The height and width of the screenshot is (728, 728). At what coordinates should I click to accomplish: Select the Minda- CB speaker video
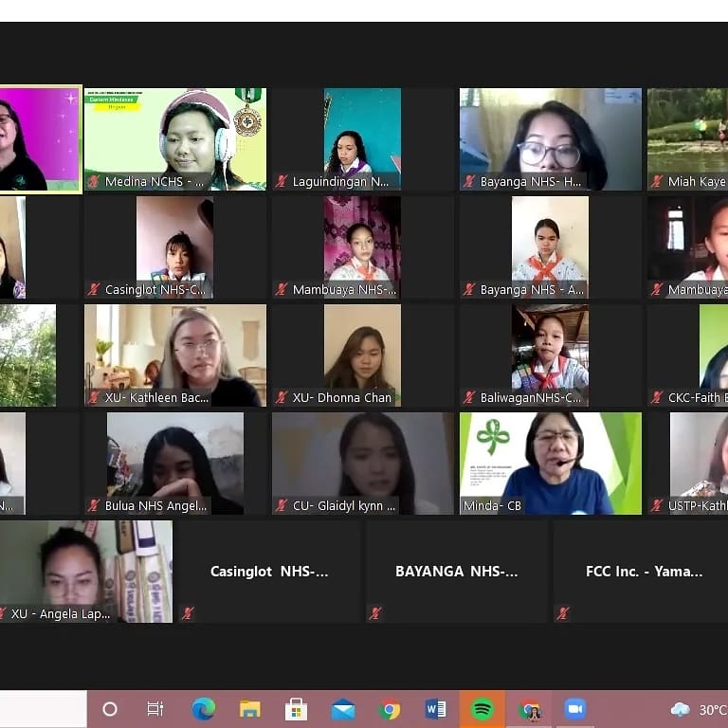(551, 464)
